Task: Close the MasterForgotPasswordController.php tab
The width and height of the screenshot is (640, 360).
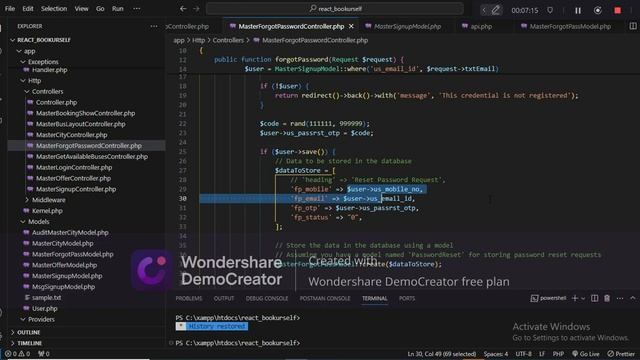Action: point(351,26)
